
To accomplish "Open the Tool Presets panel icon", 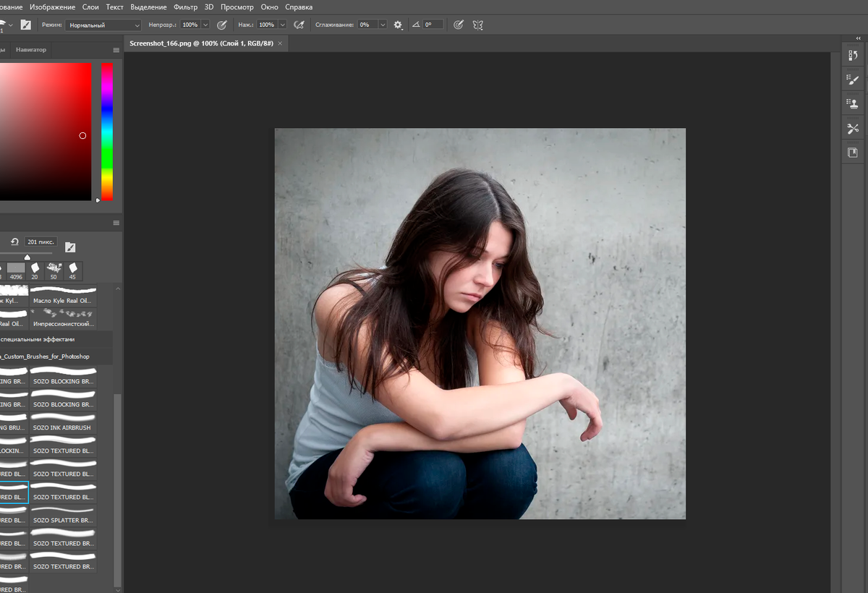I will pyautogui.click(x=853, y=129).
